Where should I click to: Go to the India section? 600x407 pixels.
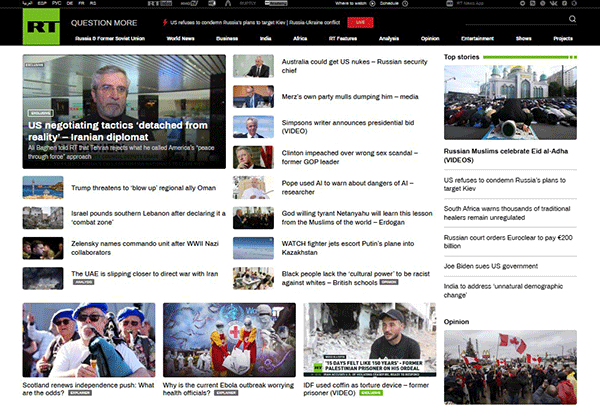pos(265,38)
